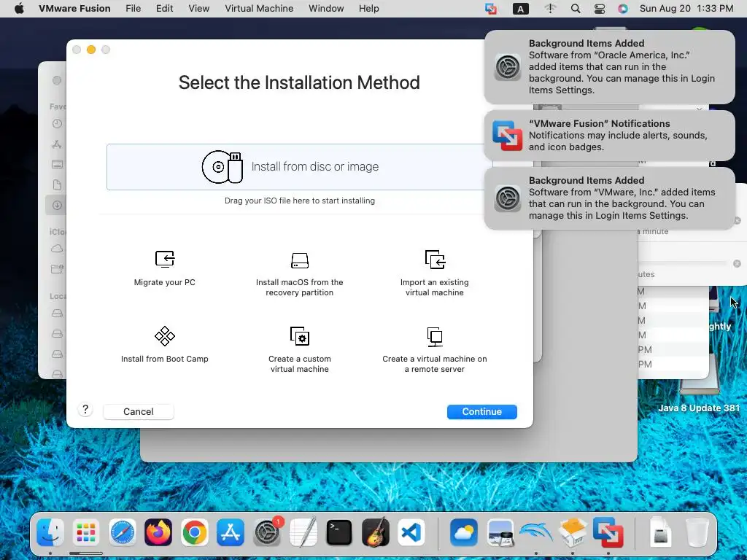Open Launchpad from the Dock
The width and height of the screenshot is (747, 560).
click(x=86, y=532)
